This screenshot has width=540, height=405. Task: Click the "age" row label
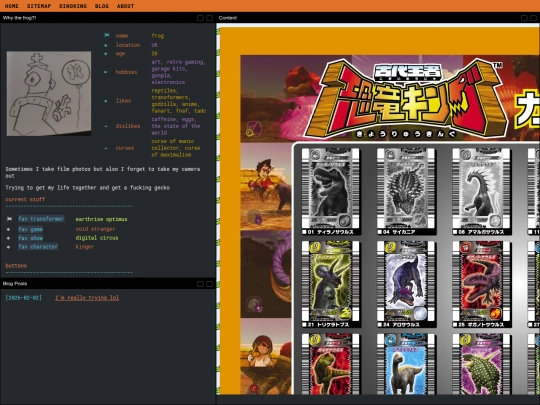[120, 54]
